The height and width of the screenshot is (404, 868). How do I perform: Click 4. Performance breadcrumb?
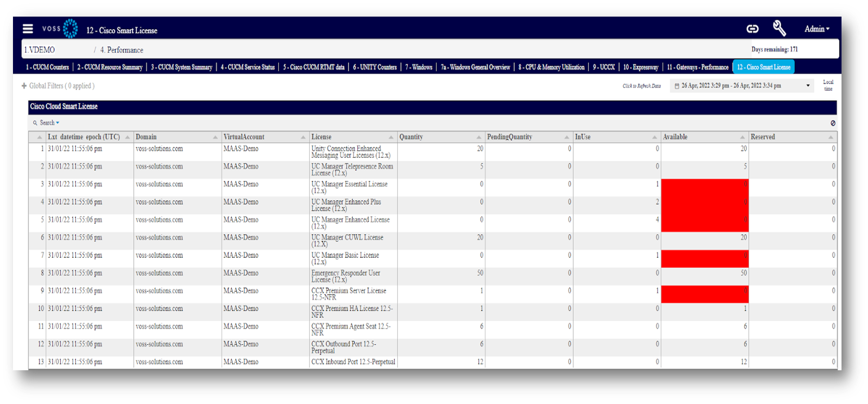tap(122, 50)
